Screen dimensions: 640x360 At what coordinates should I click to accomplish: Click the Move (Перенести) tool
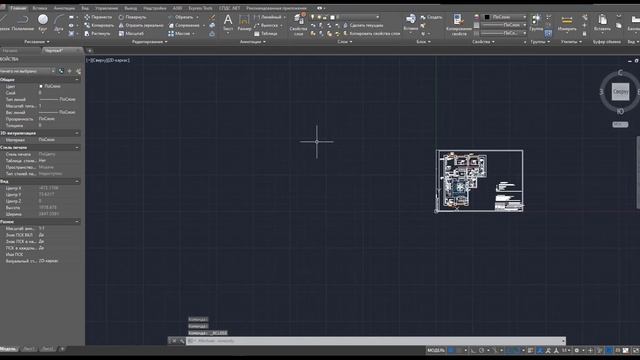(x=98, y=17)
